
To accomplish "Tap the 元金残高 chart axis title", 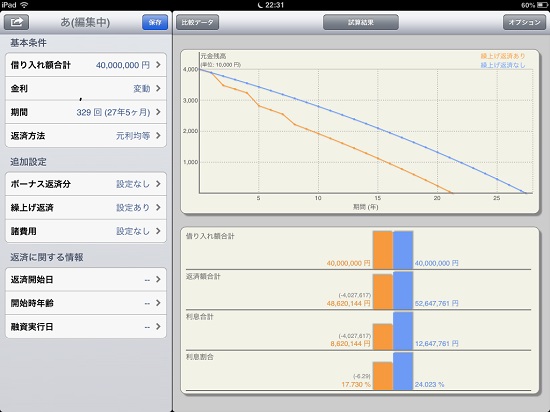I will tap(213, 56).
